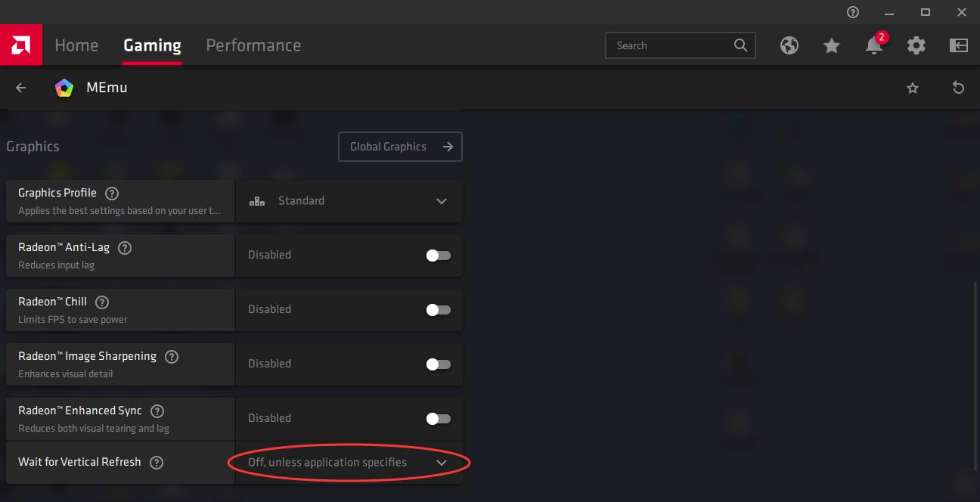Open the settings gear
Screen dimensions: 980x502
tap(916, 45)
